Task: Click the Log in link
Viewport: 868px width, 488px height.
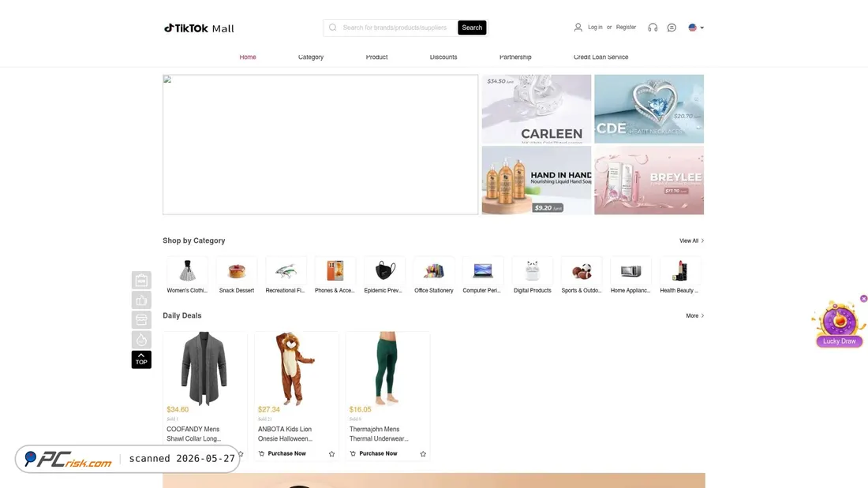Action: pyautogui.click(x=595, y=27)
